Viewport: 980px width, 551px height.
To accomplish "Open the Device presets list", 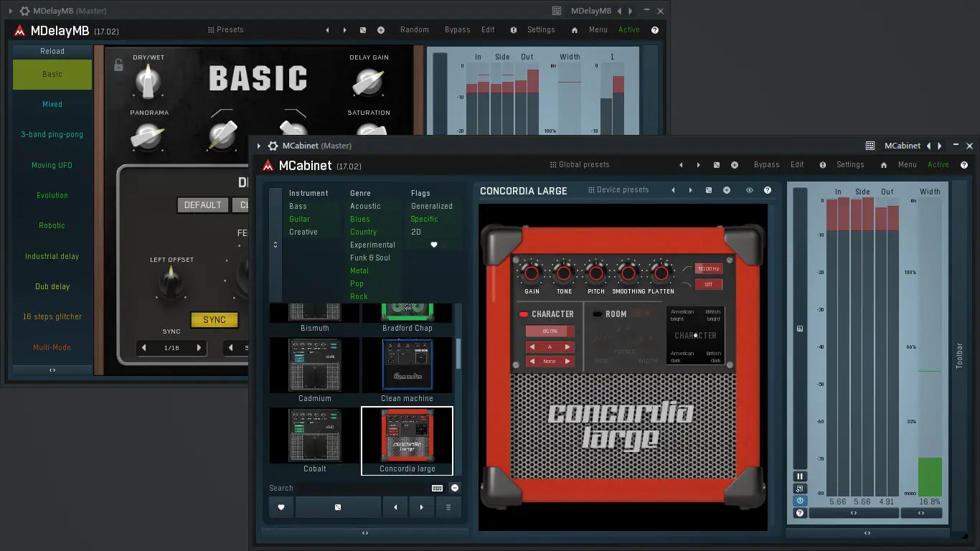I will point(621,189).
